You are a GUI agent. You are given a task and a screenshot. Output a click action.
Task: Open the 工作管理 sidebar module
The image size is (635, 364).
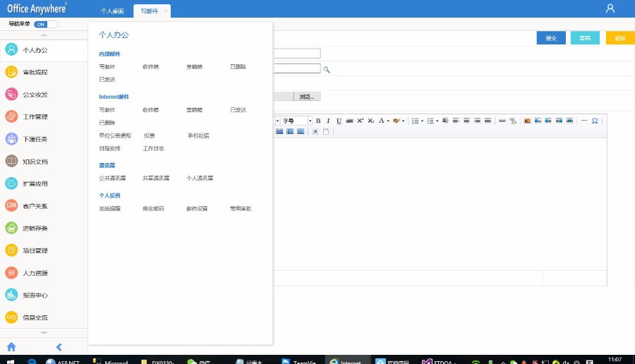(44, 117)
